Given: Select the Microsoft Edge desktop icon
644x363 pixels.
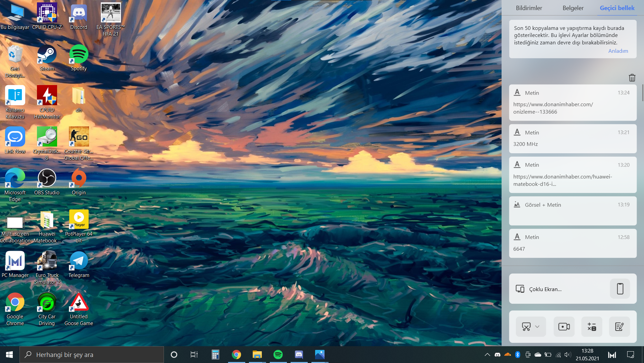Looking at the screenshot, I should point(15,185).
